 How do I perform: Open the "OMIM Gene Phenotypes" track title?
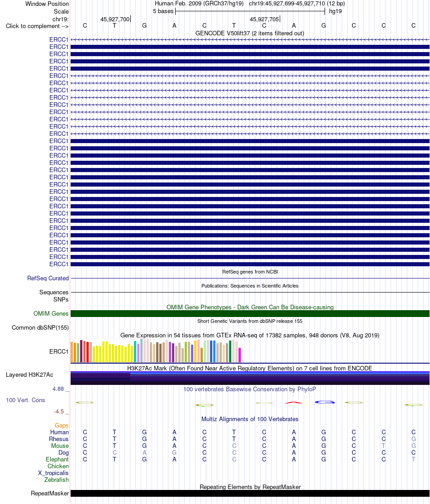[x=250, y=307]
